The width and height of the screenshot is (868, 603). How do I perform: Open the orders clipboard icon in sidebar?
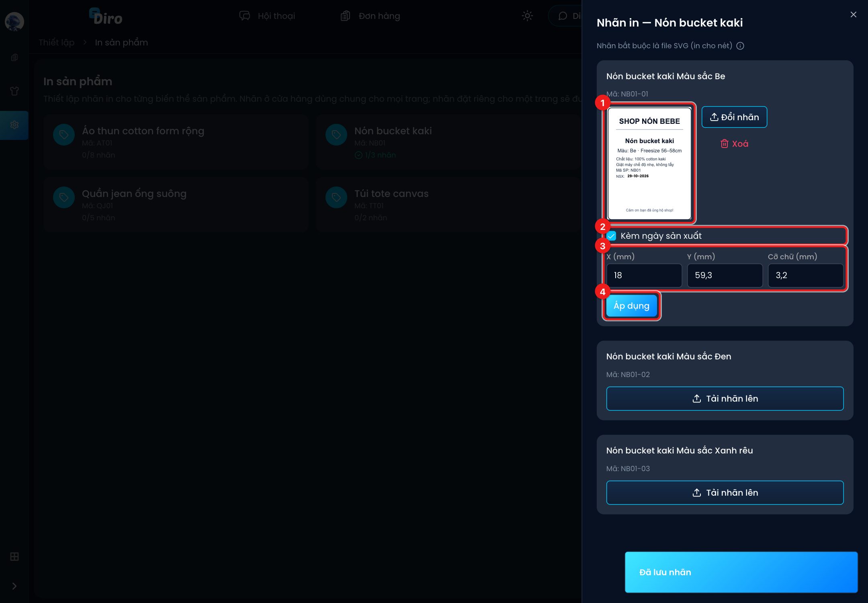pyautogui.click(x=14, y=57)
